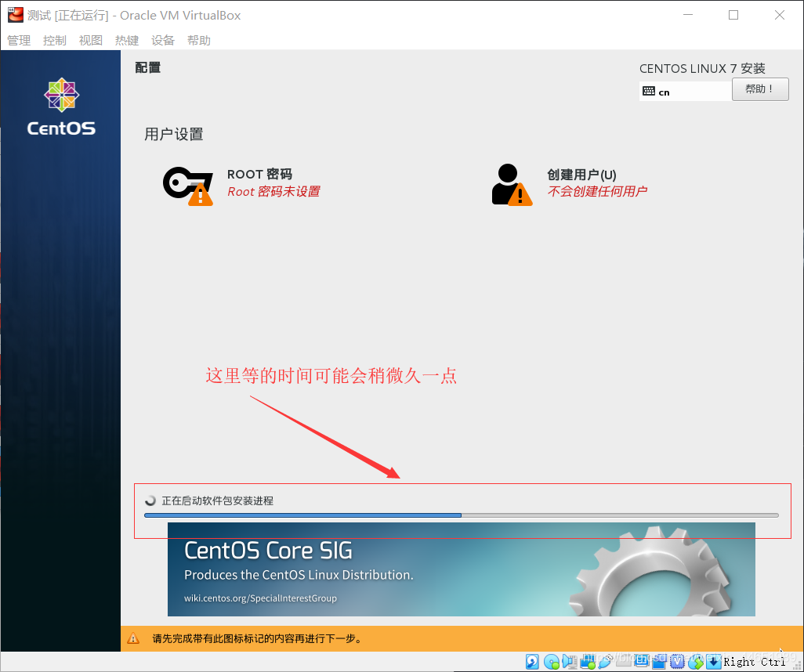Click the '不会创建任何用户' warning text
This screenshot has height=672, width=804.
point(597,192)
